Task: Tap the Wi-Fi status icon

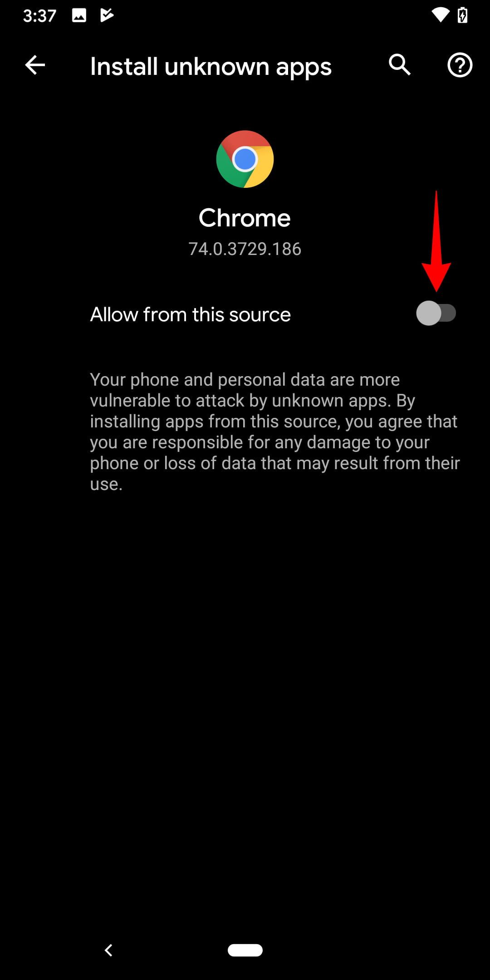Action: coord(439,15)
